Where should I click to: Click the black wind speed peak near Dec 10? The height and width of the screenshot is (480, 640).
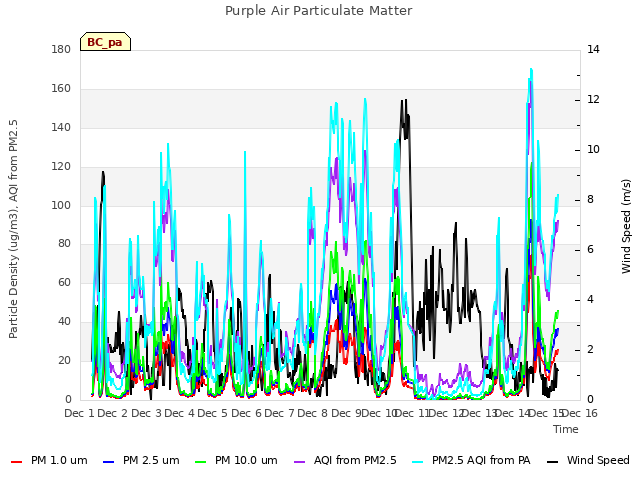(404, 100)
